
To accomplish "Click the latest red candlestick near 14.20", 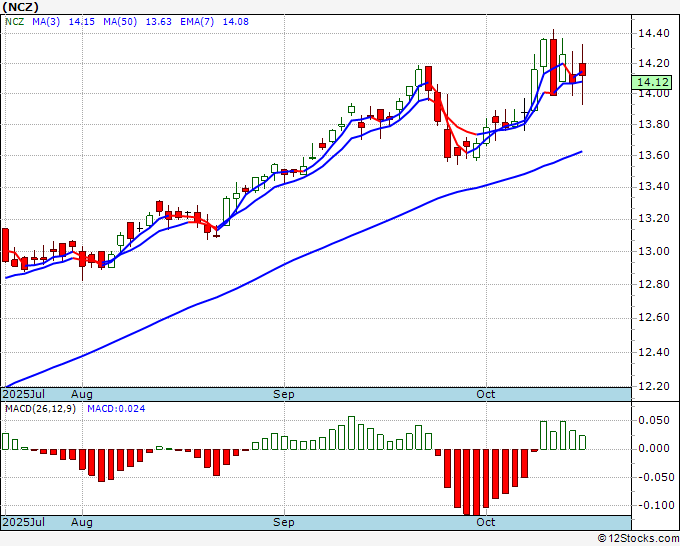I will [582, 70].
